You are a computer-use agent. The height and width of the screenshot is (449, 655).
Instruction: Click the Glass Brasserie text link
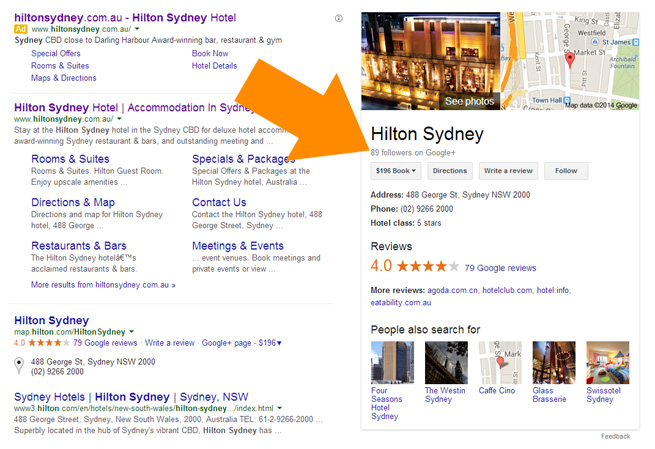(x=549, y=395)
